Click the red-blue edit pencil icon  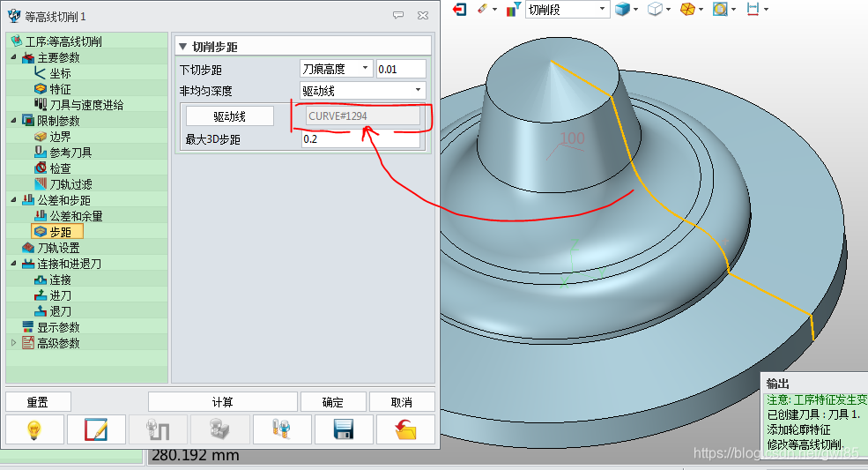[97, 430]
